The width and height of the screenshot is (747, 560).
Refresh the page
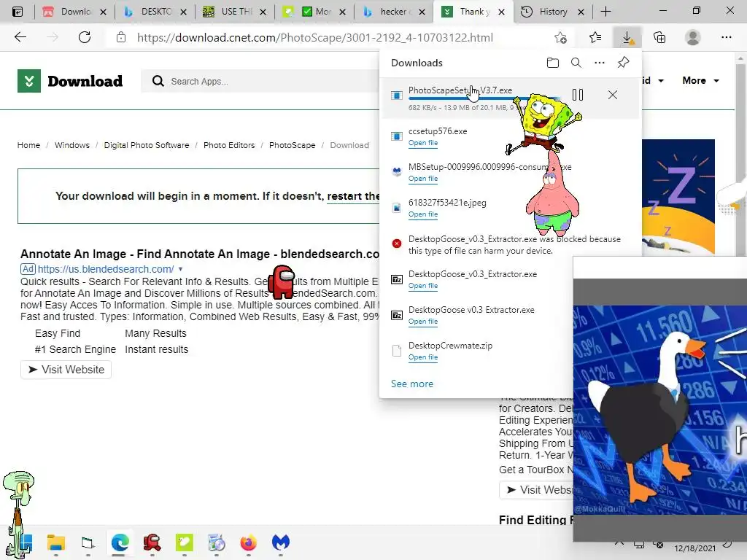coord(85,37)
